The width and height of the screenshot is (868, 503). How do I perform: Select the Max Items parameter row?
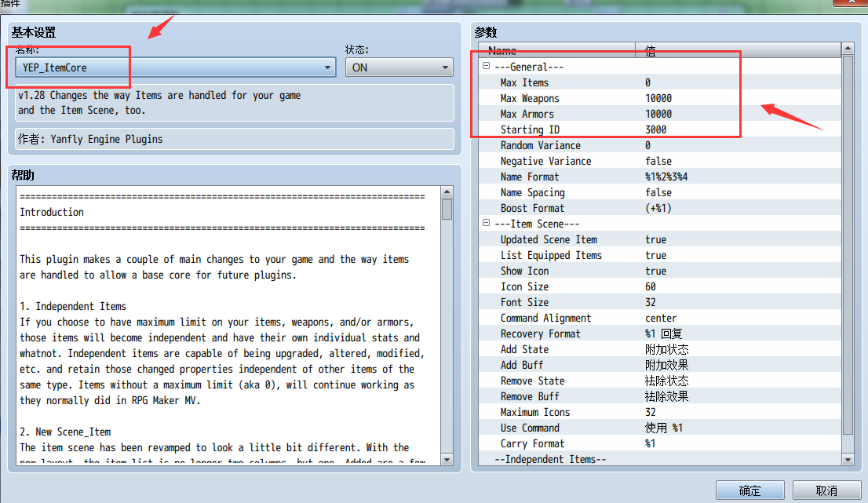(x=660, y=82)
